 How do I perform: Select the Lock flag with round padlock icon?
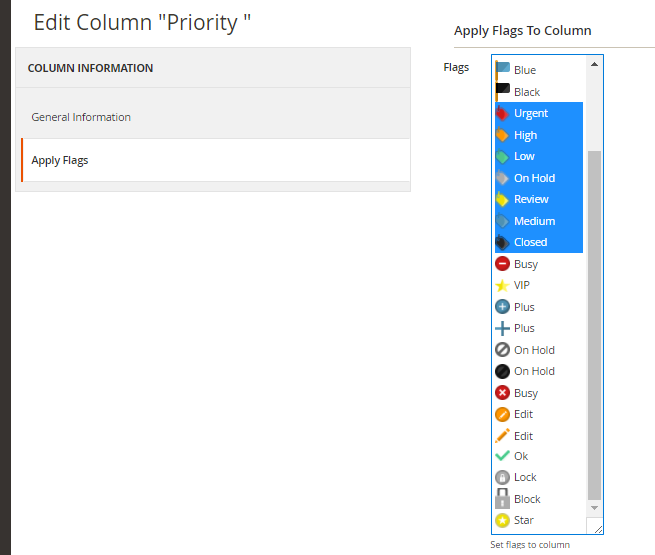(524, 477)
